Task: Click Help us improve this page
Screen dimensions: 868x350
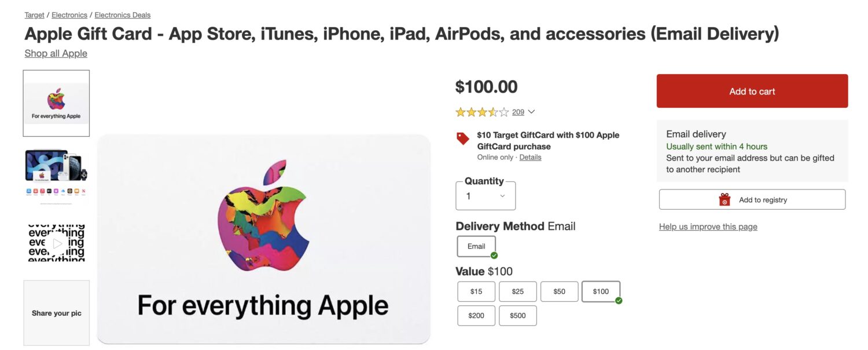Action: pyautogui.click(x=708, y=226)
